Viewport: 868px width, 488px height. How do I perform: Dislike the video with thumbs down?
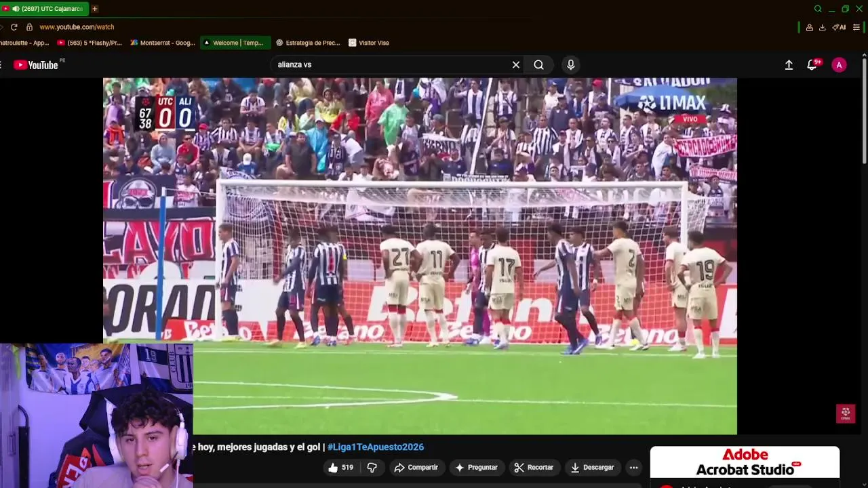(372, 468)
